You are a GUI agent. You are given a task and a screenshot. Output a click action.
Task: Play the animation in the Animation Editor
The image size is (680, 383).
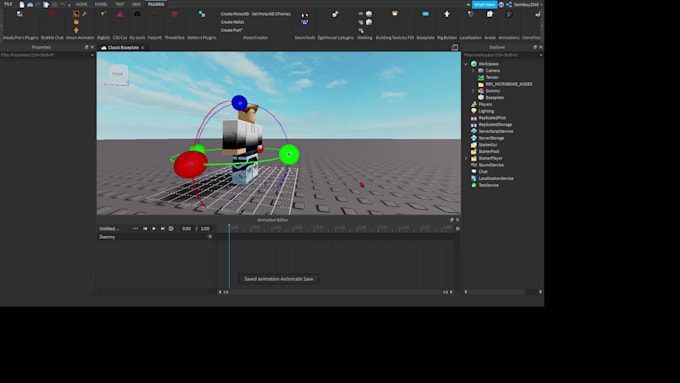click(154, 229)
